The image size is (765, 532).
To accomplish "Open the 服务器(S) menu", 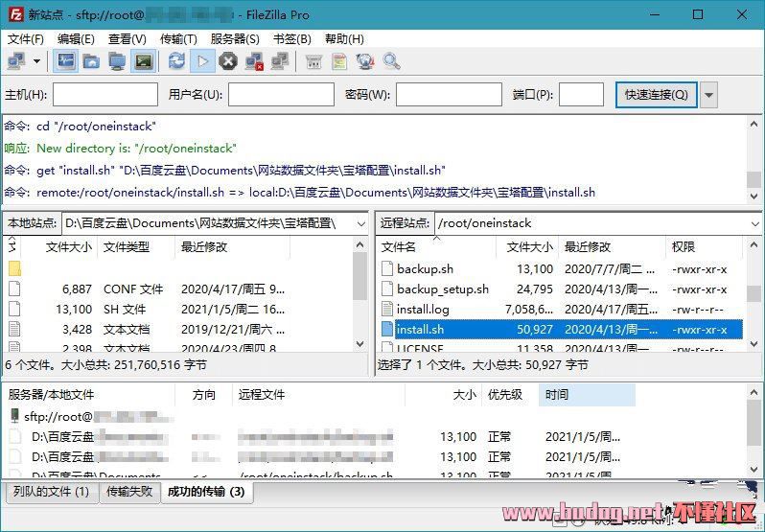I will 235,39.
